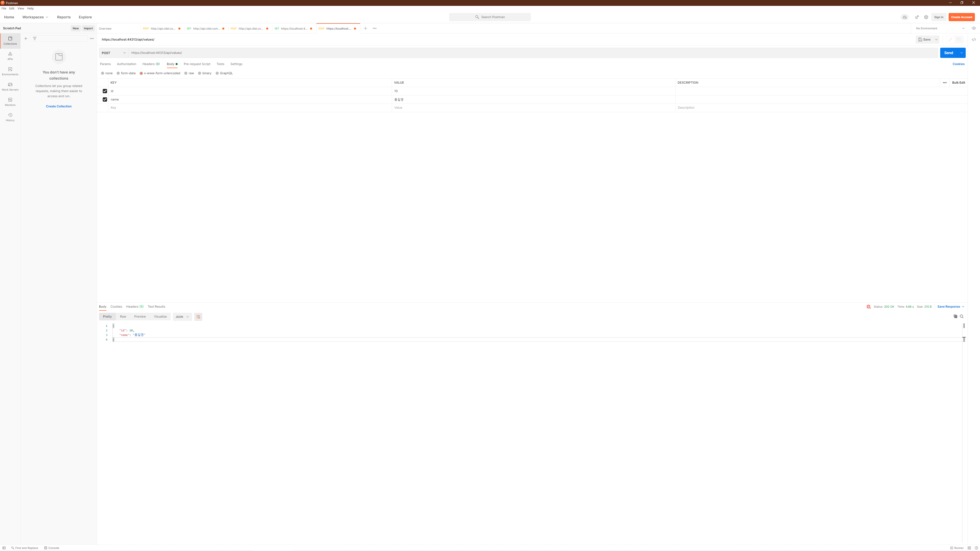Click the settings gear icon in header
The height and width of the screenshot is (551, 980).
(x=926, y=17)
